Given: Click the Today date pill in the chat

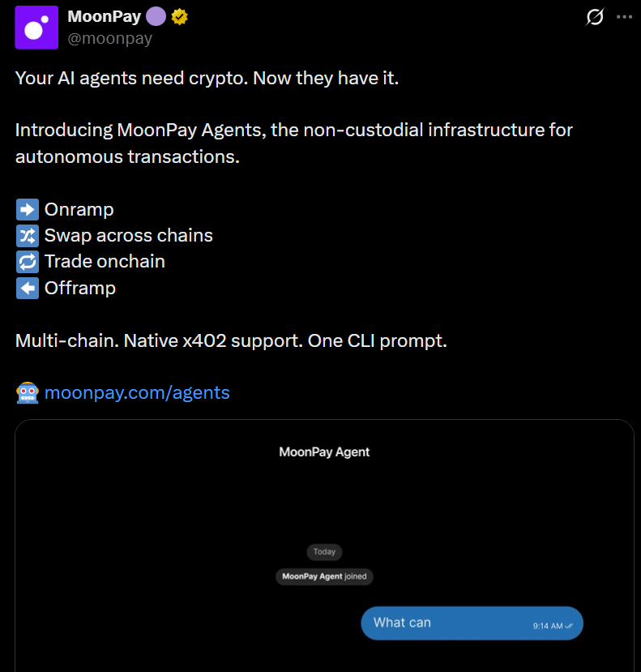Looking at the screenshot, I should pyautogui.click(x=324, y=551).
